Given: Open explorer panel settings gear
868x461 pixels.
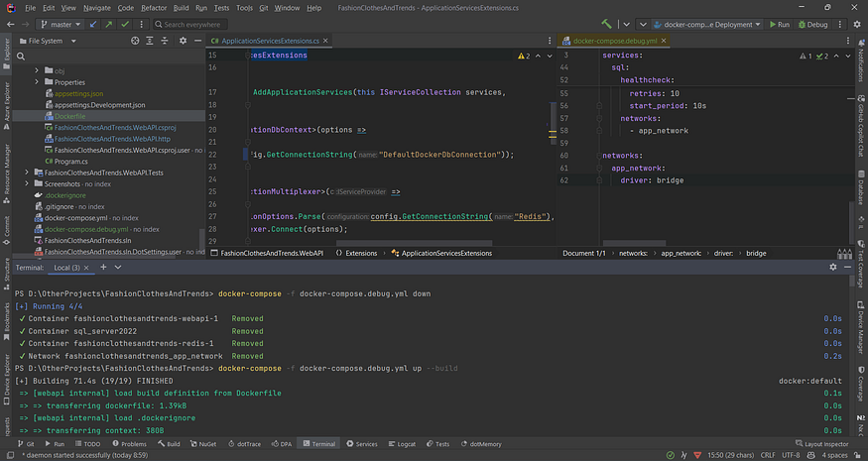Looking at the screenshot, I should tap(182, 41).
